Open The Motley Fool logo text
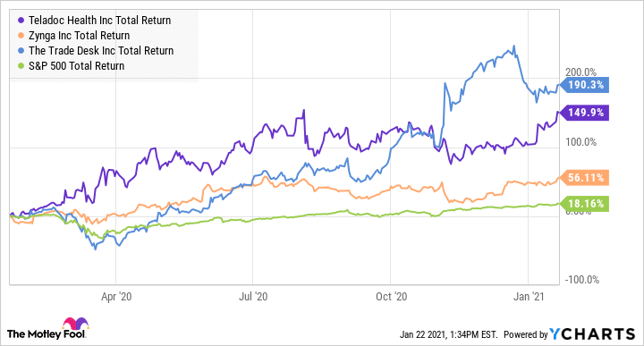Image resolution: width=644 pixels, height=346 pixels. [x=47, y=334]
